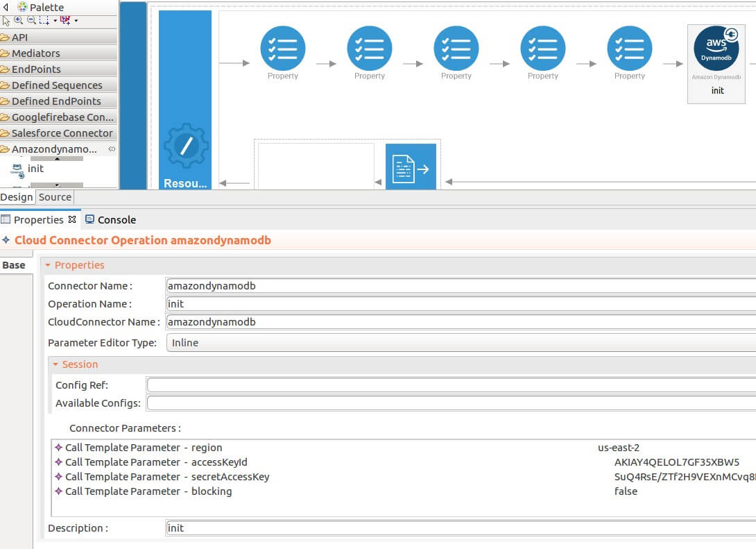Screen dimensions: 756x549
Task: Open the Console tab
Action: pos(115,219)
